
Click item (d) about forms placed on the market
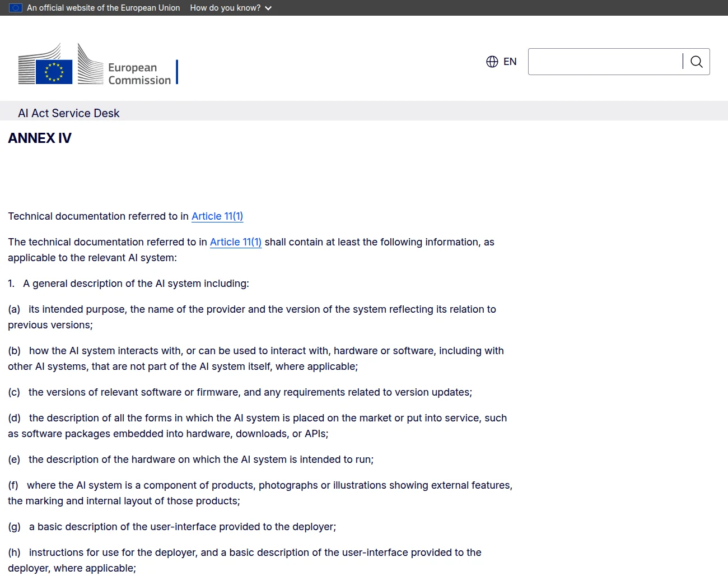point(258,426)
